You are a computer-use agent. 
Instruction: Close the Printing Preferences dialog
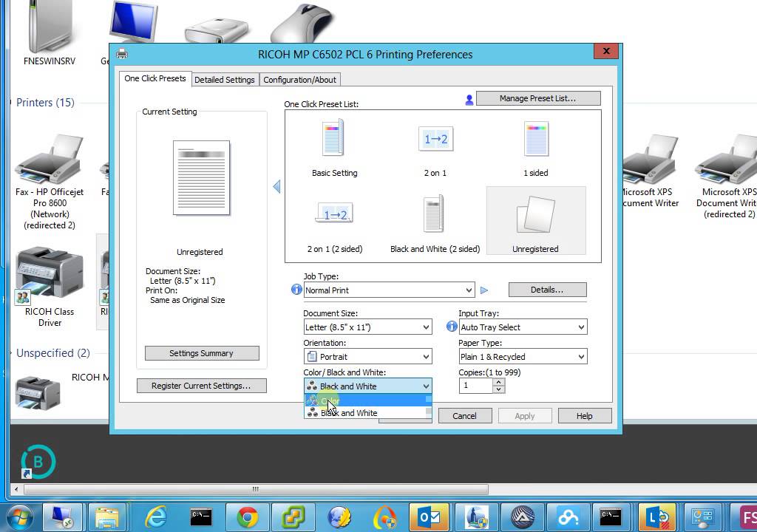click(x=606, y=51)
